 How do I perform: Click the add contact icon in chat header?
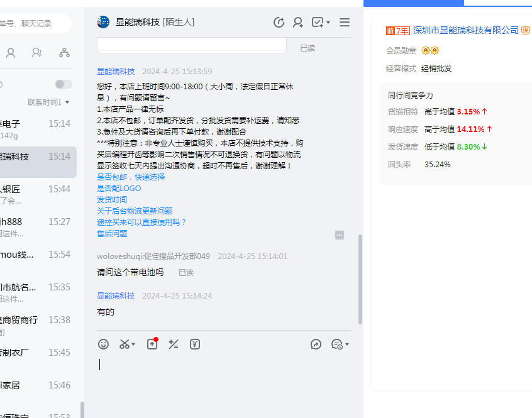coord(298,23)
